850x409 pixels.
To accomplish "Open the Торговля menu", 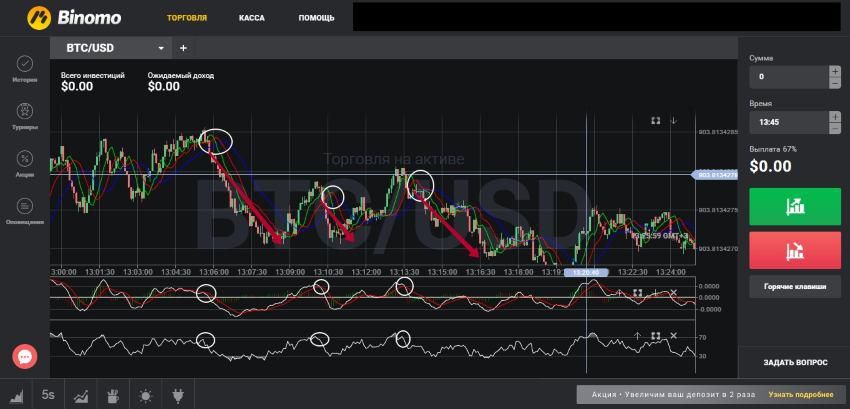I will pos(186,18).
